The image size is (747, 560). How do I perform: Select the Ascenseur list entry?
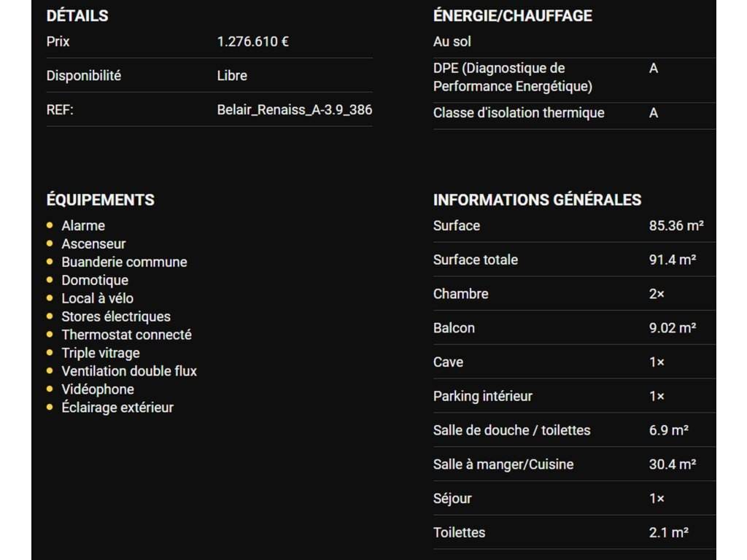93,244
